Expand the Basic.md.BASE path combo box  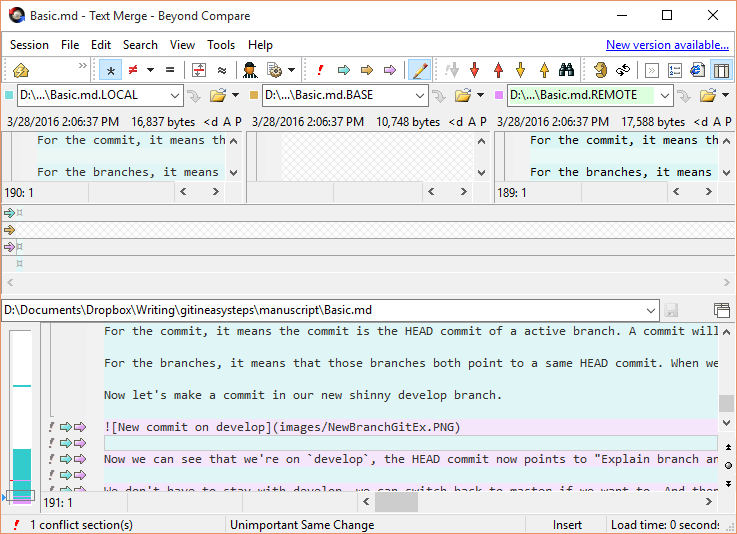420,95
